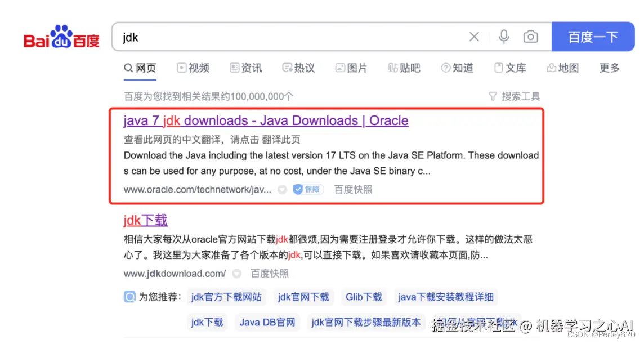This screenshot has height=344, width=644.
Task: Open the 文库 tab
Action: [x=510, y=68]
